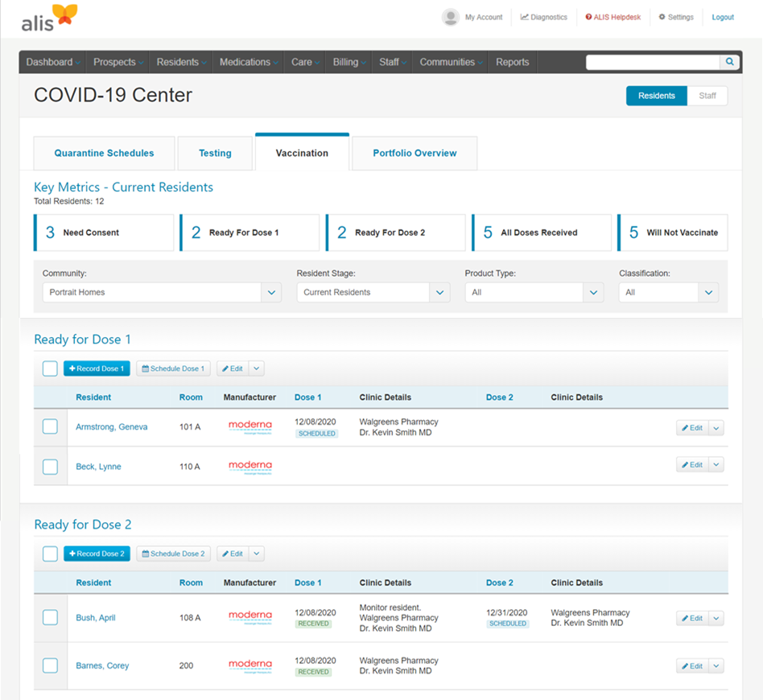The image size is (763, 700).
Task: Click the alis butterfly logo
Action: (50, 19)
